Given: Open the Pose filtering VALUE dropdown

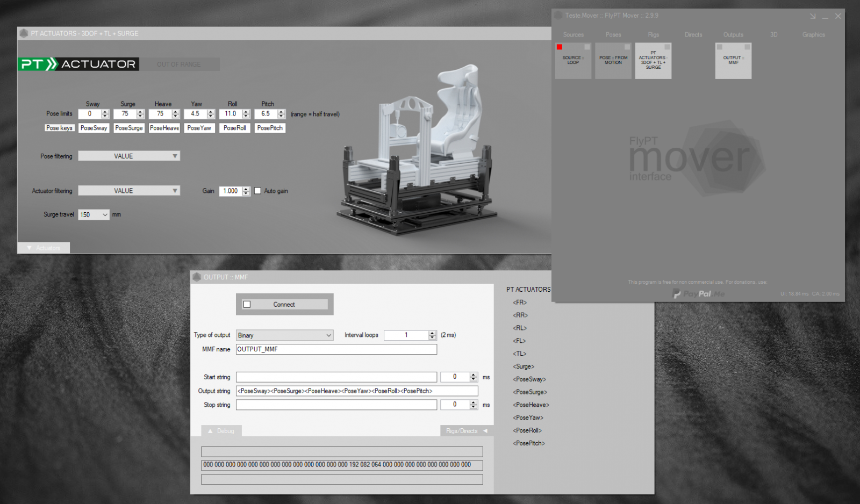Looking at the screenshot, I should tap(129, 156).
